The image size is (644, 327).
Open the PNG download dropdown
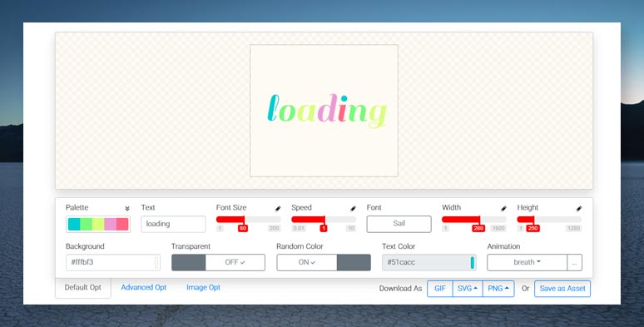498,289
